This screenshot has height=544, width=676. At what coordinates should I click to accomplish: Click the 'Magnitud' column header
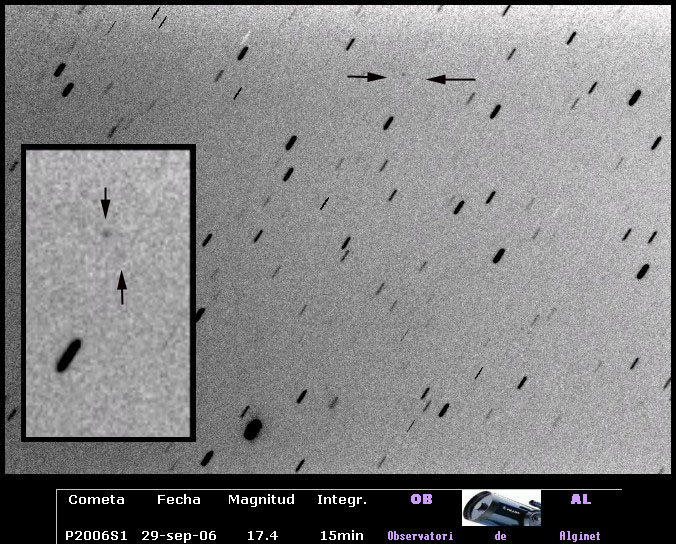pos(261,500)
